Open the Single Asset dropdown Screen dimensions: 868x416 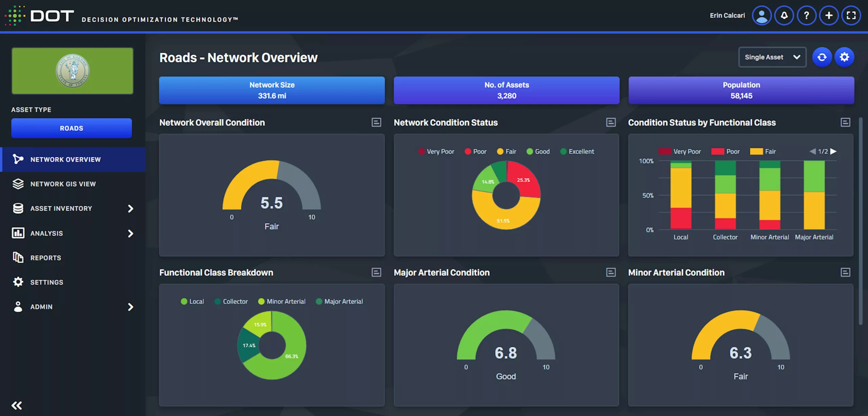coord(772,57)
